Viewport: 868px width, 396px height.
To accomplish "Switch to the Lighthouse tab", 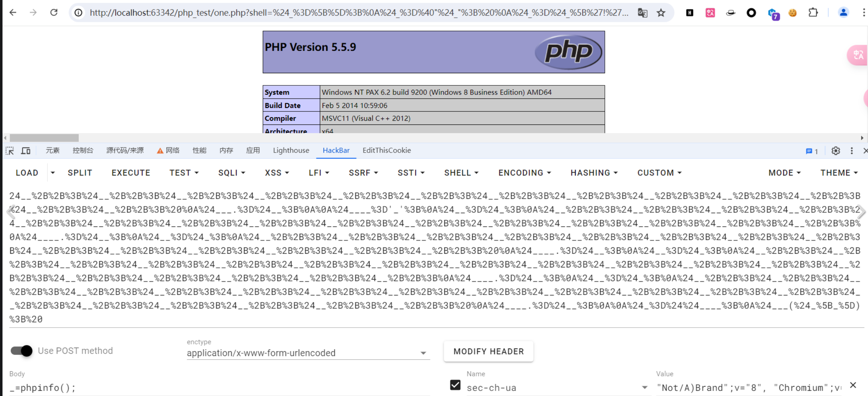I will (x=291, y=150).
